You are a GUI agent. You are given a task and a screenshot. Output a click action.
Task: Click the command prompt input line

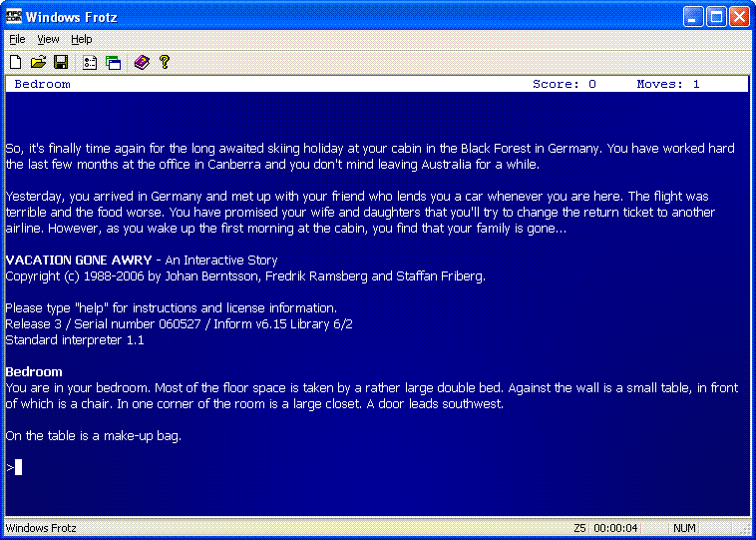click(378, 467)
